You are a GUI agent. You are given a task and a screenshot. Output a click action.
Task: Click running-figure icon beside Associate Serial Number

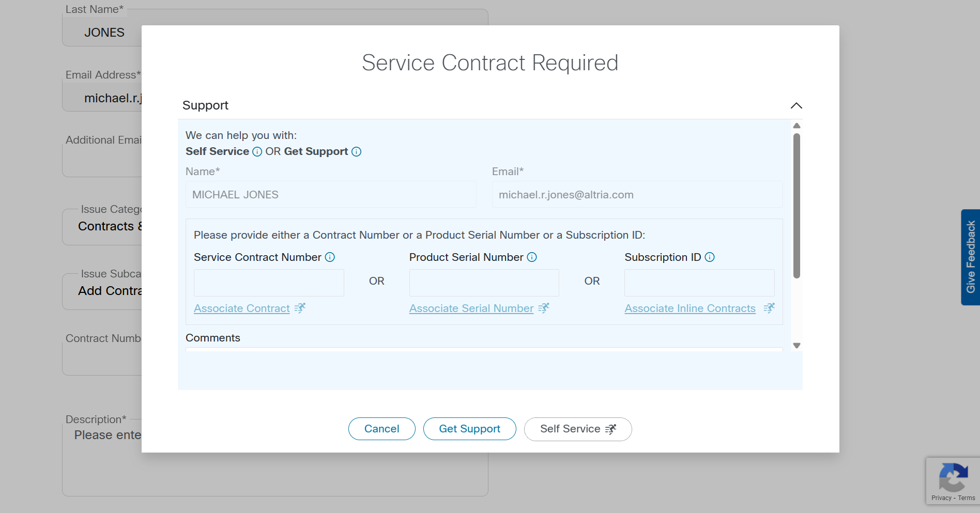click(544, 308)
